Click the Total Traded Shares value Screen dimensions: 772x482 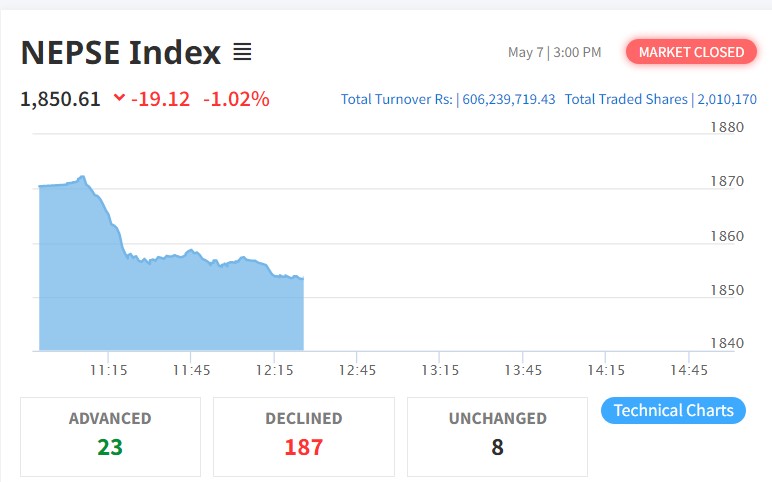click(725, 99)
